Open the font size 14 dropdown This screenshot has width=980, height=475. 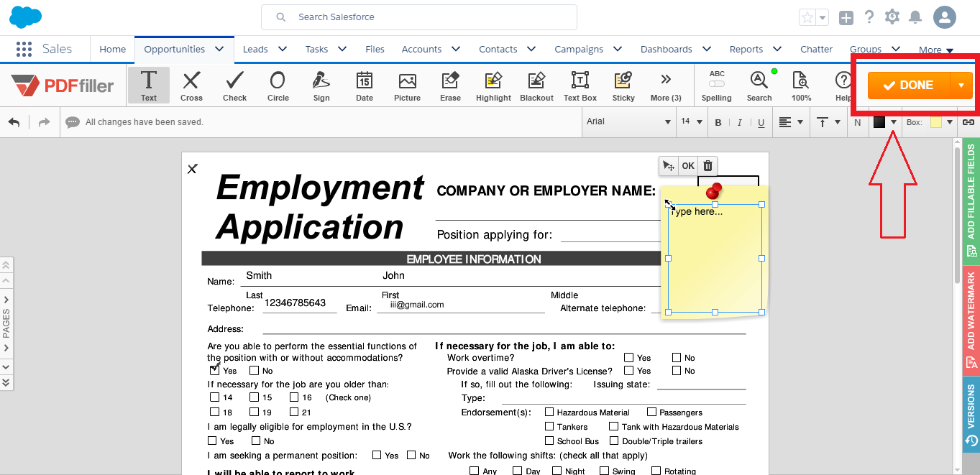coord(692,122)
